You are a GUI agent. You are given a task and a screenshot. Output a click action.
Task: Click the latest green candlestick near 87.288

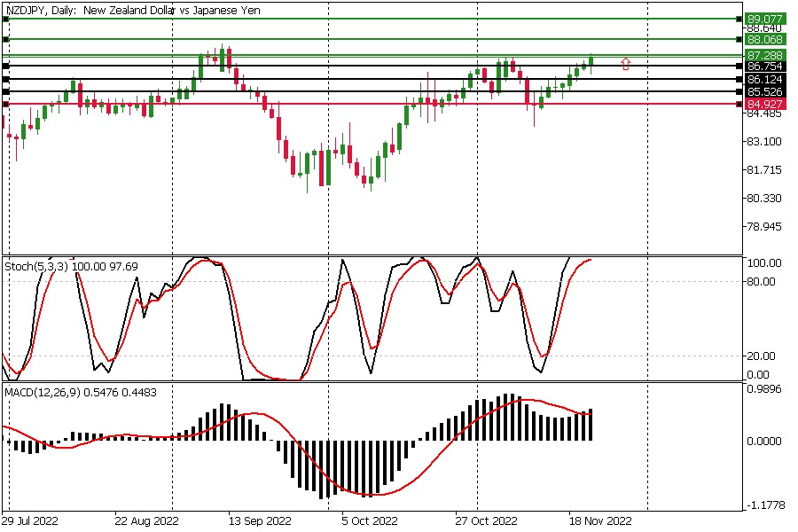click(591, 61)
